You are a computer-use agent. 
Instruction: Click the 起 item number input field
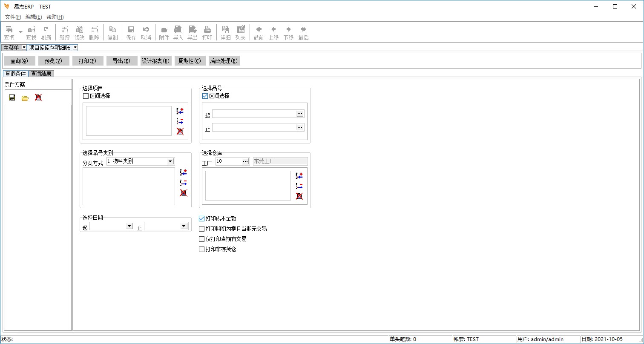[x=254, y=114]
